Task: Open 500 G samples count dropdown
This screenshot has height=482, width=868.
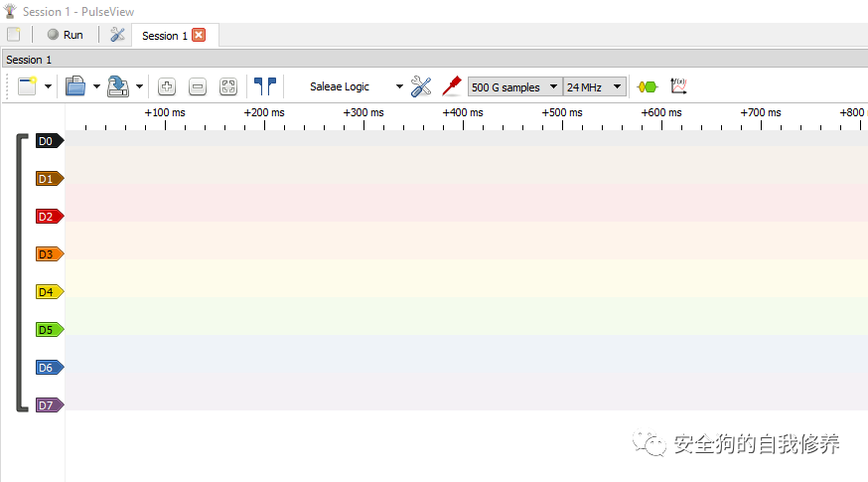Action: pos(514,87)
